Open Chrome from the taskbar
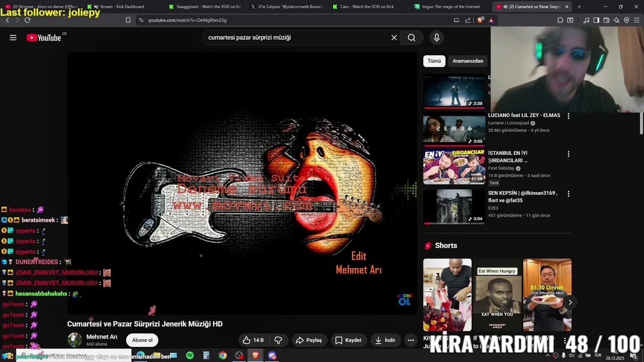 tap(222, 355)
